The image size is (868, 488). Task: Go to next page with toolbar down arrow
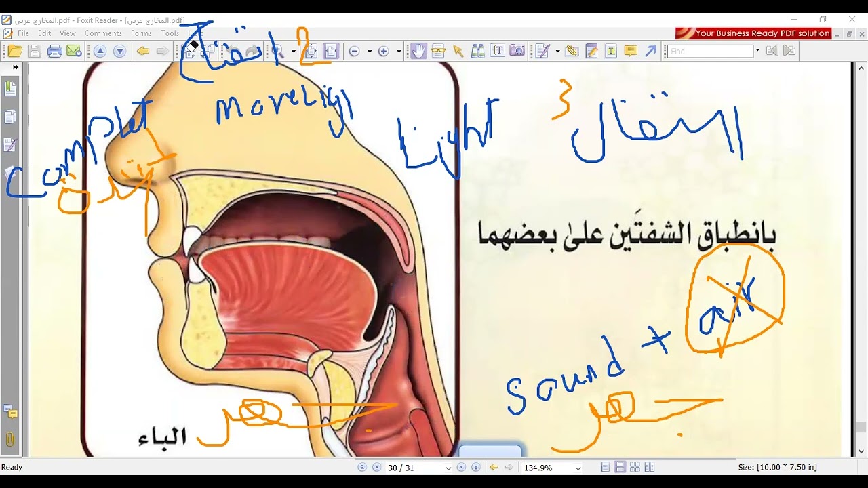119,51
